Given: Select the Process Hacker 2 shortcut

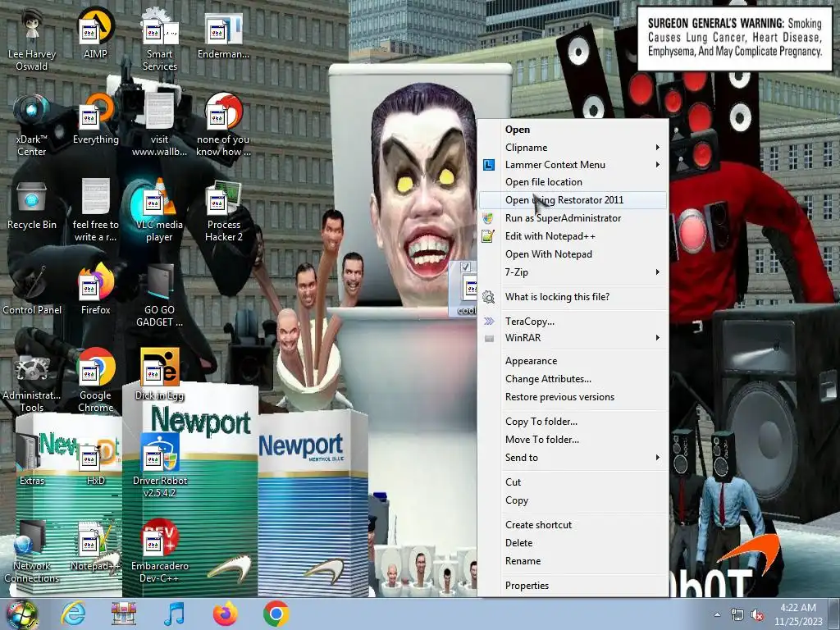Looking at the screenshot, I should click(223, 211).
